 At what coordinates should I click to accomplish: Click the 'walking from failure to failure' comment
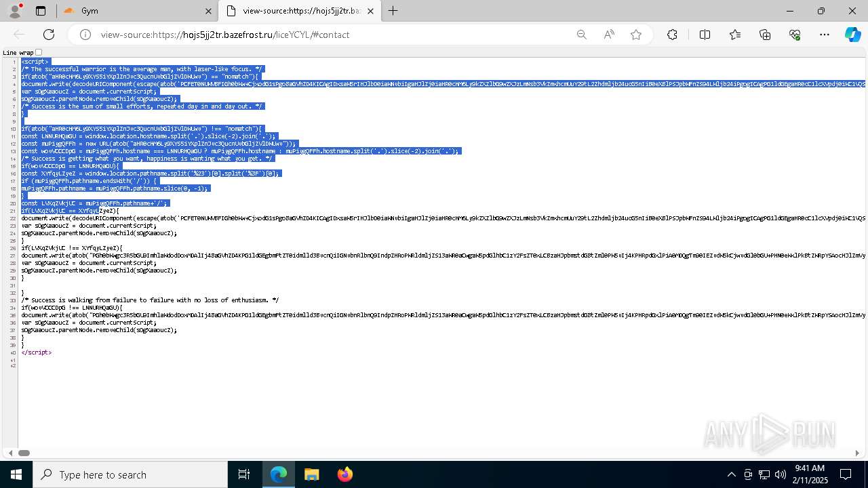click(150, 300)
